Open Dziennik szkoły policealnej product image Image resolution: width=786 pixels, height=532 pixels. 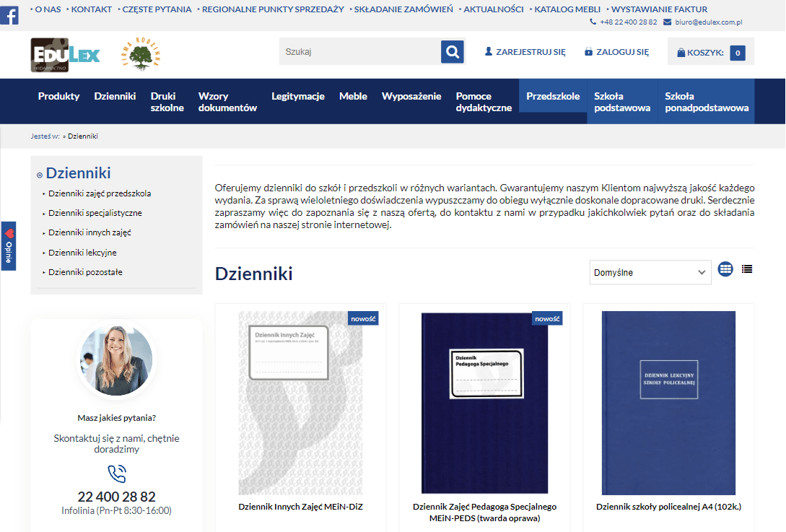(x=668, y=403)
